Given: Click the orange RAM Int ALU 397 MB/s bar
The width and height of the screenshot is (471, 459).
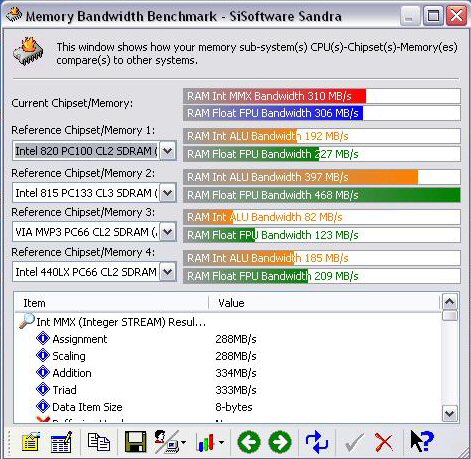Looking at the screenshot, I should (301, 177).
